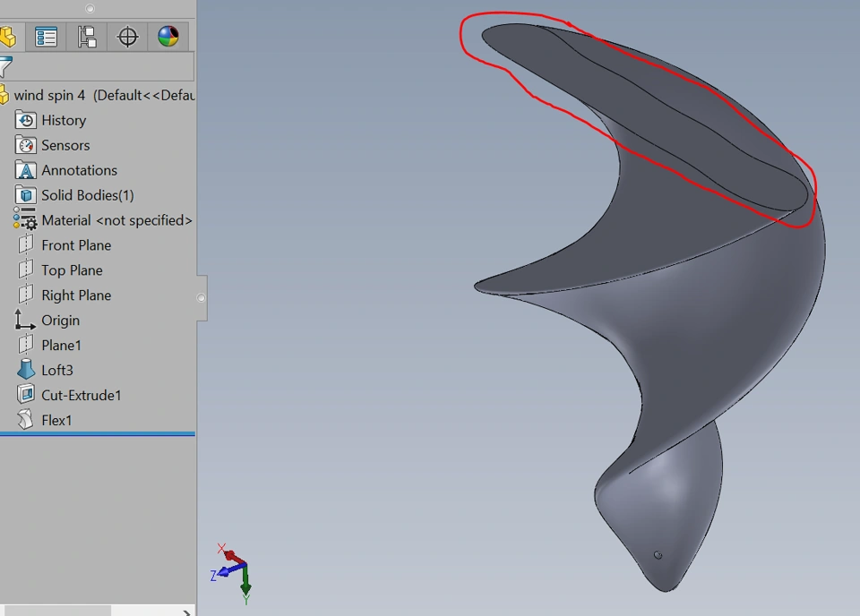This screenshot has width=860, height=616.
Task: Select the Plane1 label
Action: pos(62,346)
